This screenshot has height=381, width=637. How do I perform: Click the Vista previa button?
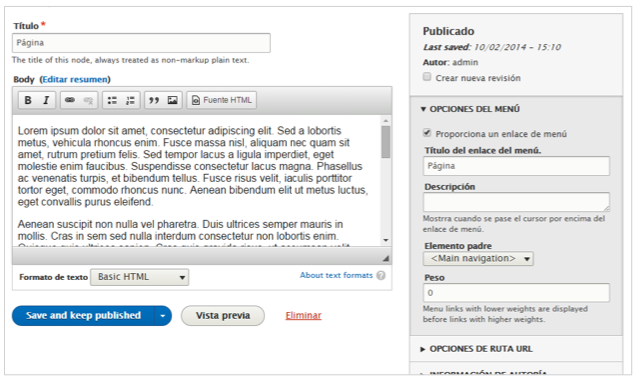[223, 316]
